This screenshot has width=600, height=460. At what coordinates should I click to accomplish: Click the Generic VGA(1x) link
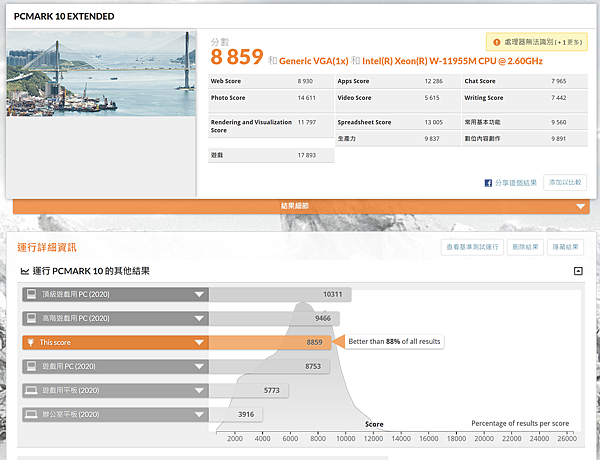(x=314, y=61)
